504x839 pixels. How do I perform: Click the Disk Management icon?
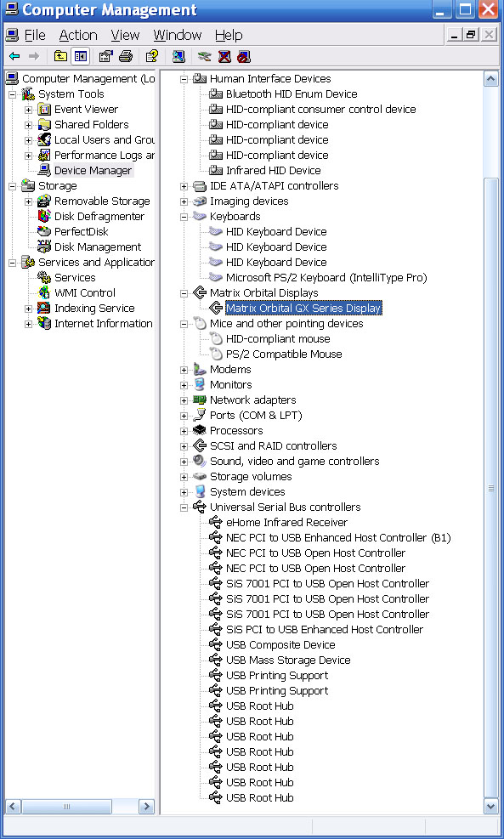(44, 247)
